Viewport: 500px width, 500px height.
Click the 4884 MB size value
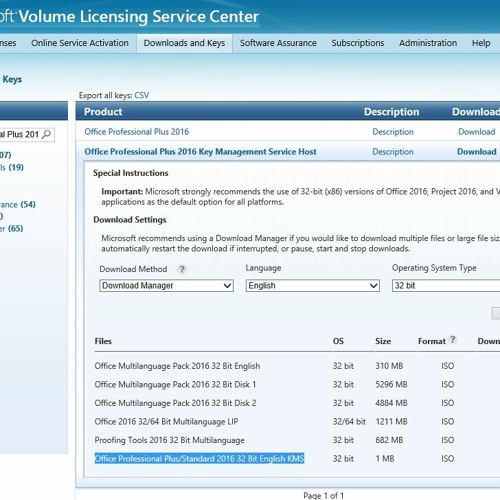(391, 403)
